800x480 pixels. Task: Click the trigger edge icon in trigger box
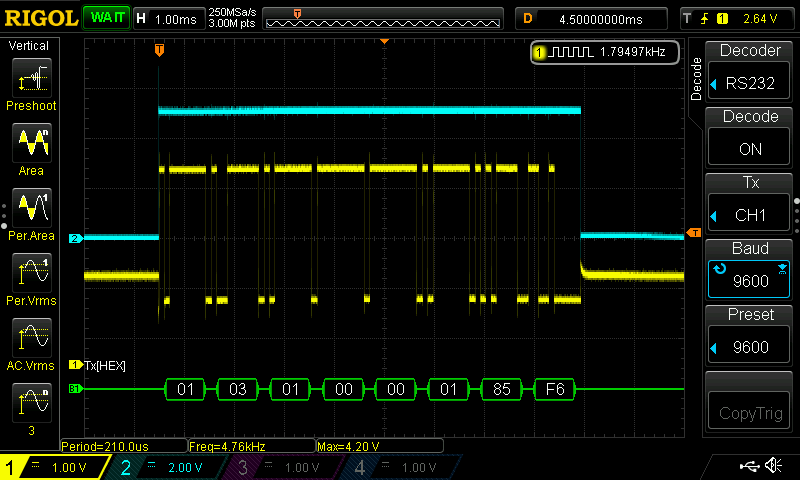[x=705, y=19]
